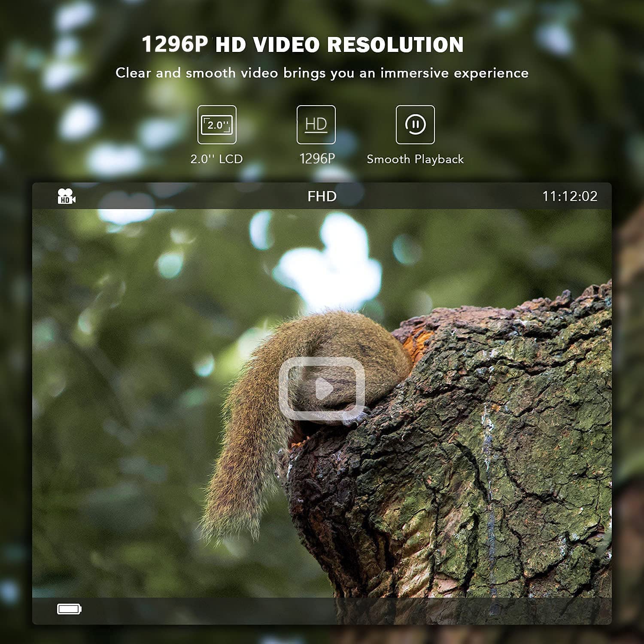Click the Smooth Playback pause icon
Viewport: 644px width, 644px height.
[x=415, y=125]
